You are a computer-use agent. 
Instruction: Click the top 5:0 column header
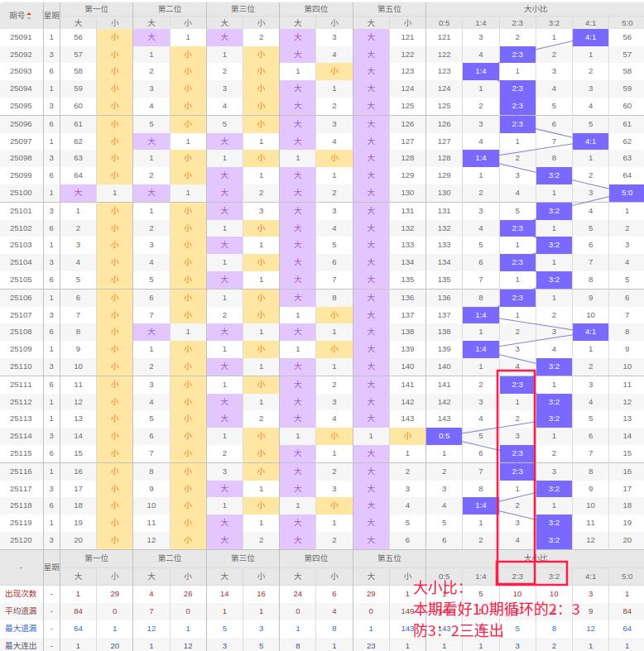(x=627, y=23)
